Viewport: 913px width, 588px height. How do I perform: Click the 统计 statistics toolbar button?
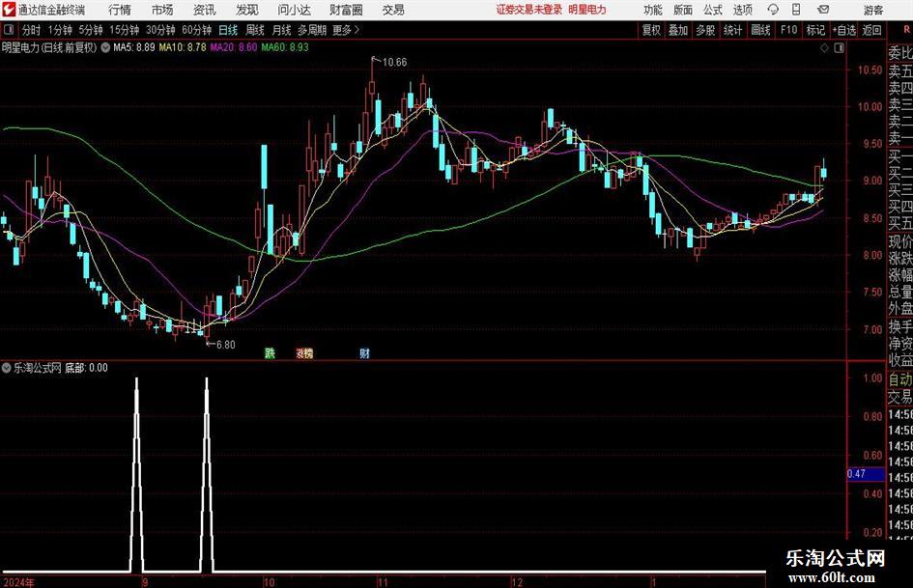point(733,30)
